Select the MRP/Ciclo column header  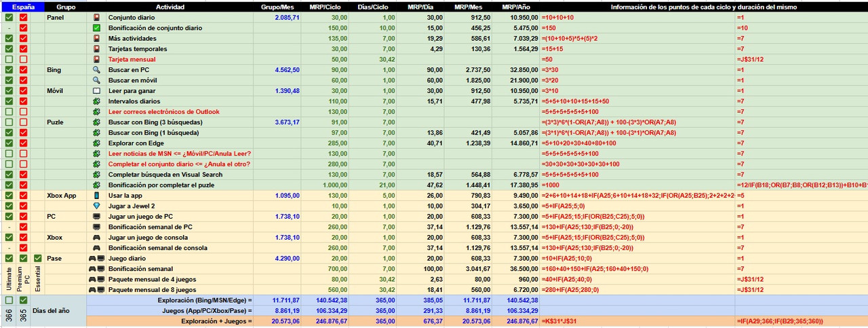325,7
